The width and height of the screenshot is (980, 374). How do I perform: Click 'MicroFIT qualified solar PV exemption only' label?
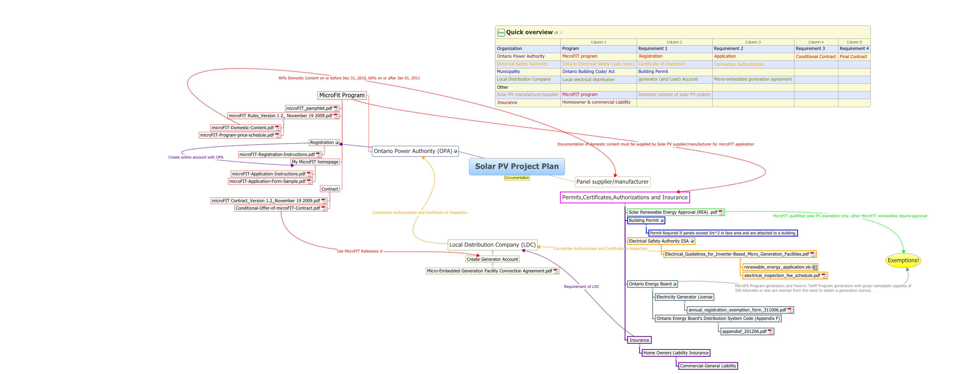(x=850, y=216)
